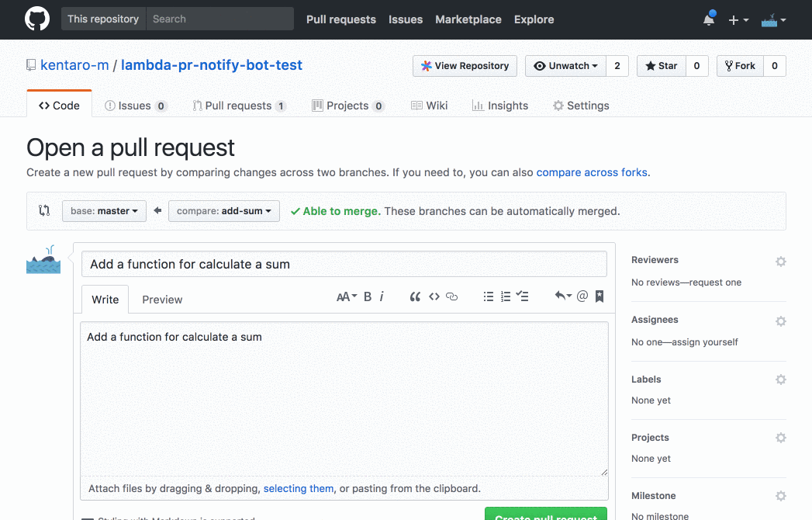Viewport: 812px width, 520px height.
Task: Click "No one—assign yourself" text
Action: click(685, 342)
